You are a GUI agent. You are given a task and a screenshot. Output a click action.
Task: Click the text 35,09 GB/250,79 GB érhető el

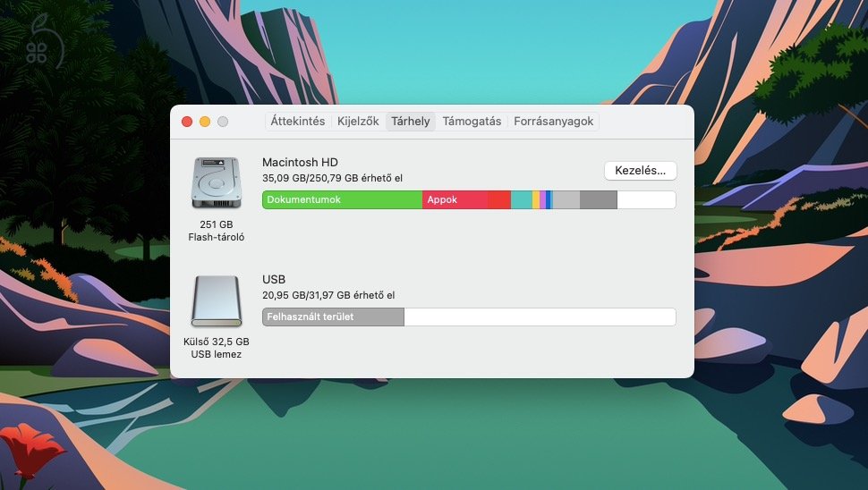(x=332, y=178)
